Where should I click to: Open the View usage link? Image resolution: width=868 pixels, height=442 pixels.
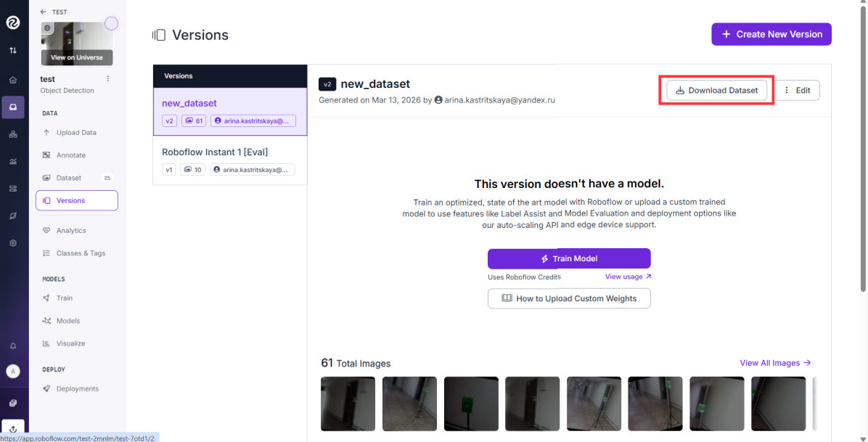pos(628,277)
